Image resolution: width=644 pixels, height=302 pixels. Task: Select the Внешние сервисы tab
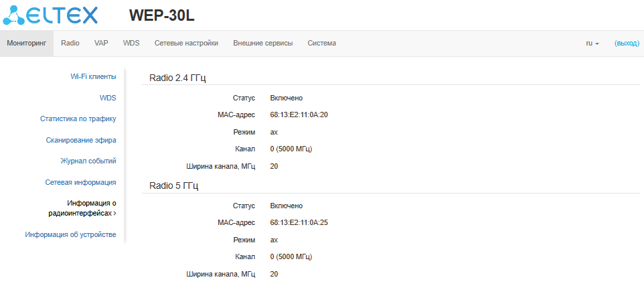point(262,43)
